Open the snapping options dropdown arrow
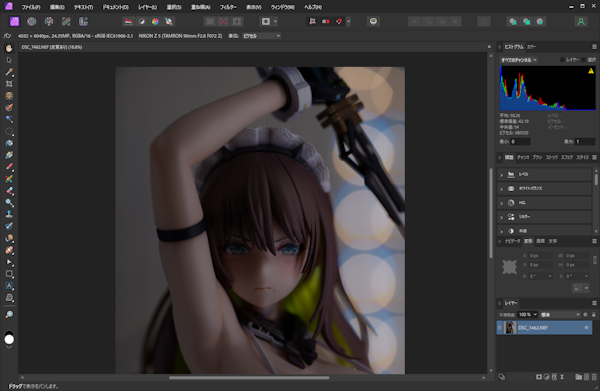600x391 pixels. (348, 21)
